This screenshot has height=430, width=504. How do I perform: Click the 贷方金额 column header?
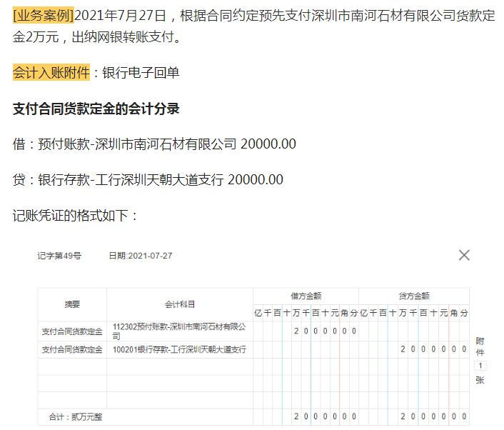414,296
